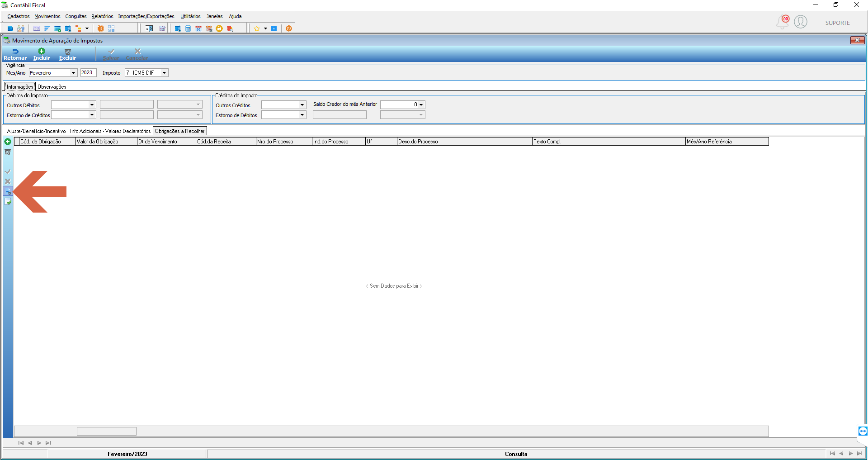
Task: Switch to Ajuste/Benefício/Incentivo tab
Action: click(36, 131)
